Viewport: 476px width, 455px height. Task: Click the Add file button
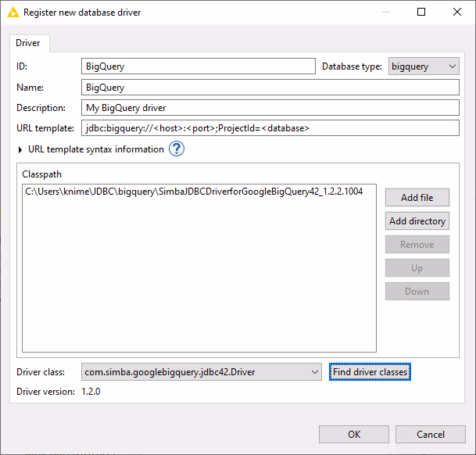pyautogui.click(x=417, y=198)
